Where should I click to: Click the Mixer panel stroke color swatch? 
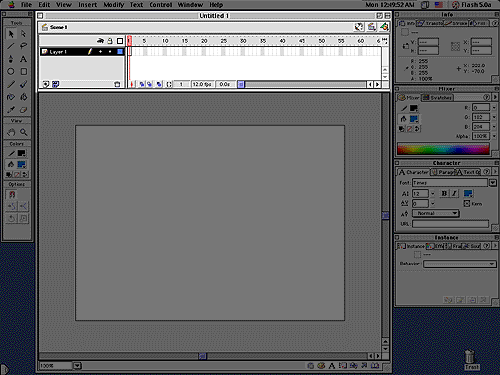414,108
